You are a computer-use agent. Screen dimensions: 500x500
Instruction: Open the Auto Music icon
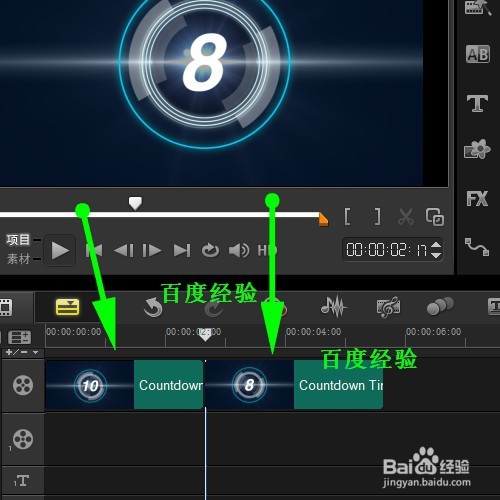coord(388,307)
